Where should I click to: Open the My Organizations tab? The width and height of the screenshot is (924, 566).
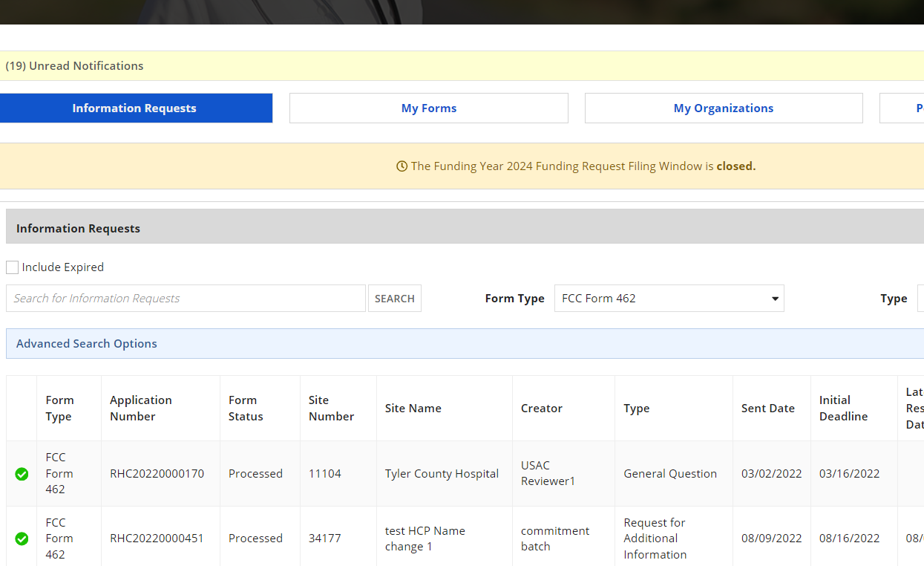pos(724,108)
